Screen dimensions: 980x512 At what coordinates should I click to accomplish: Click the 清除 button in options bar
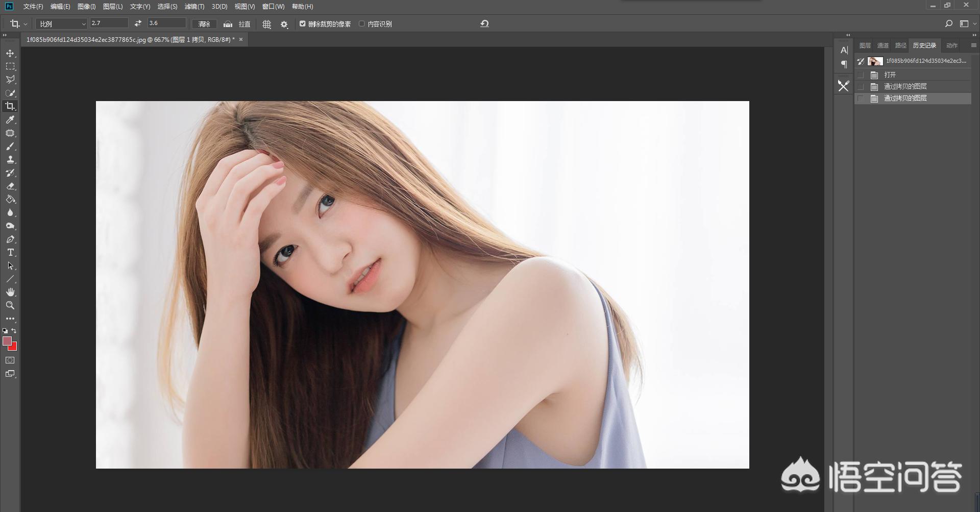[x=204, y=24]
